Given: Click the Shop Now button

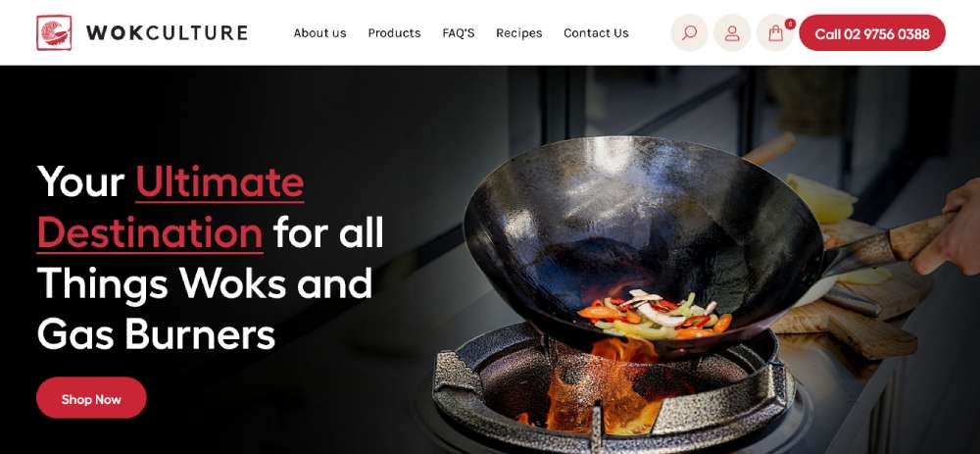Looking at the screenshot, I should coord(91,398).
